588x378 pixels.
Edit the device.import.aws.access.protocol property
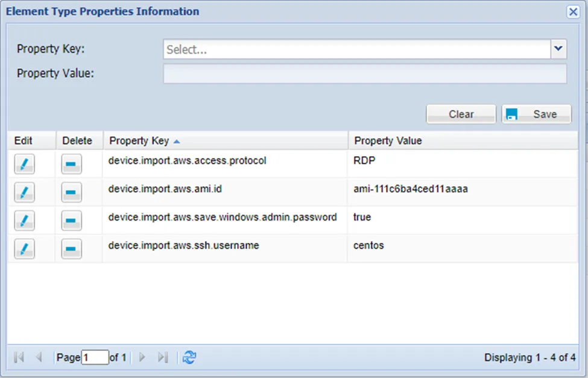24,164
